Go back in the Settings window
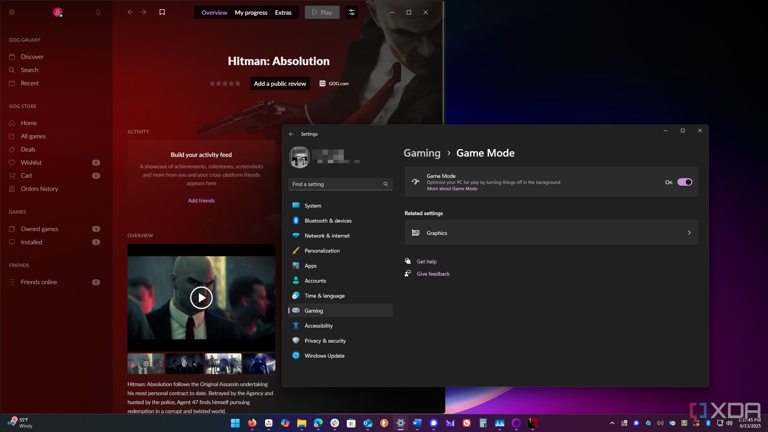Image resolution: width=768 pixels, height=432 pixels. 291,134
